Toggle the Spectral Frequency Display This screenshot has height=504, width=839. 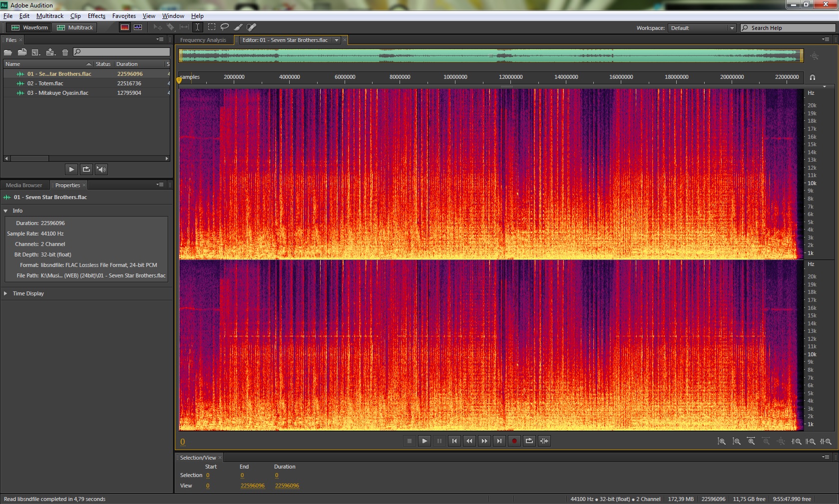(125, 27)
